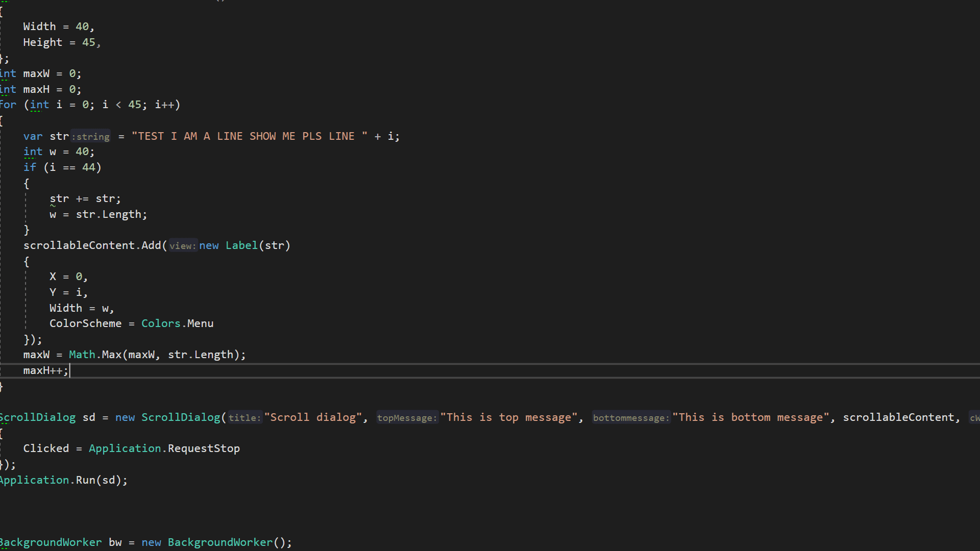Click the 'maxH++;' line
This screenshot has height=551, width=980.
coord(46,370)
